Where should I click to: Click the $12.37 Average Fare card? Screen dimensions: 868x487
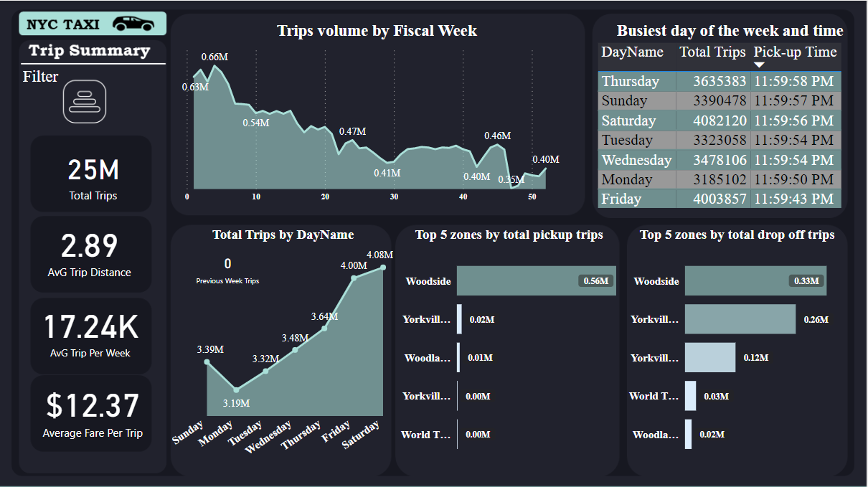[92, 413]
